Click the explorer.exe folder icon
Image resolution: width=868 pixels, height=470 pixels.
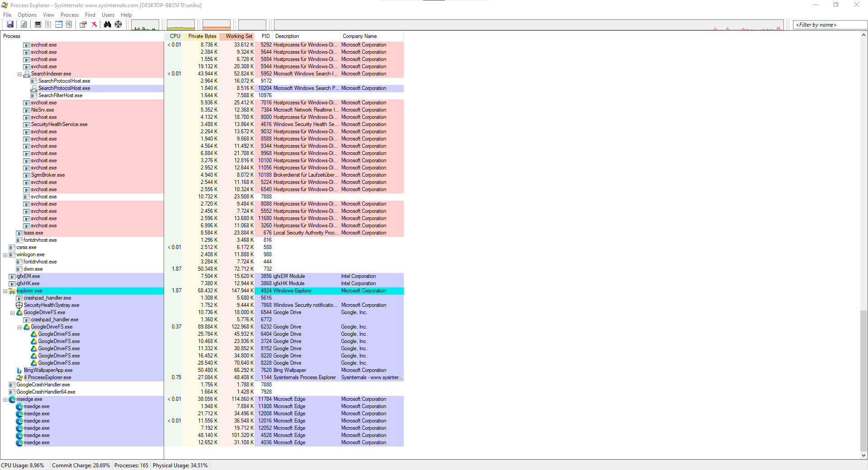click(x=12, y=291)
